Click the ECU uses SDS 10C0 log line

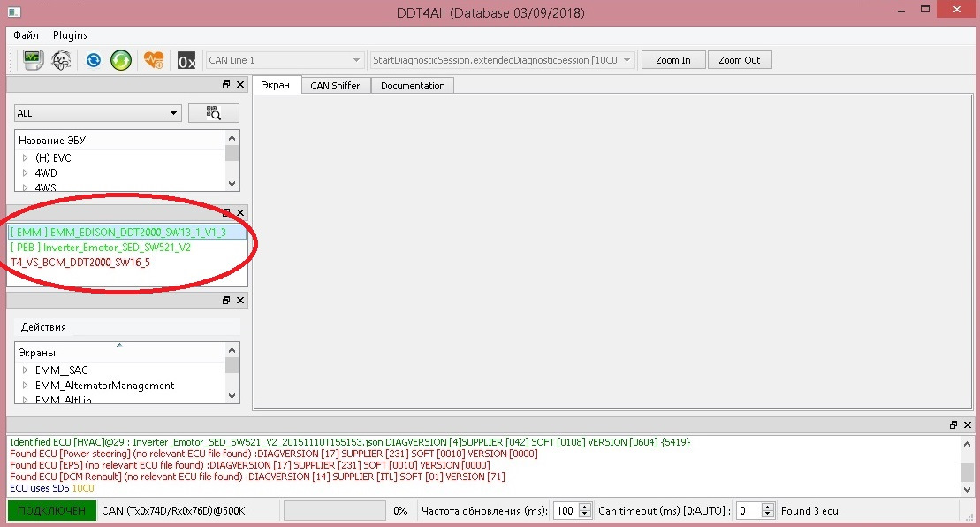(x=52, y=488)
